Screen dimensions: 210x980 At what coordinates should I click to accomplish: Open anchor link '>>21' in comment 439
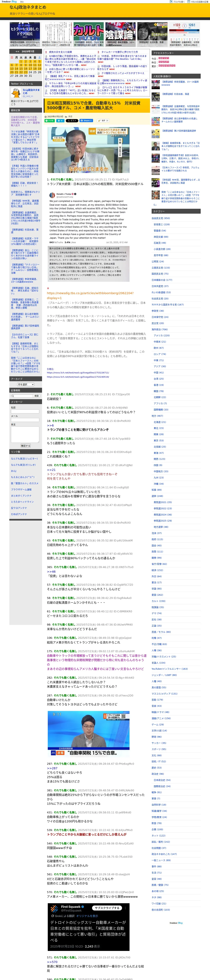pos(51,470)
